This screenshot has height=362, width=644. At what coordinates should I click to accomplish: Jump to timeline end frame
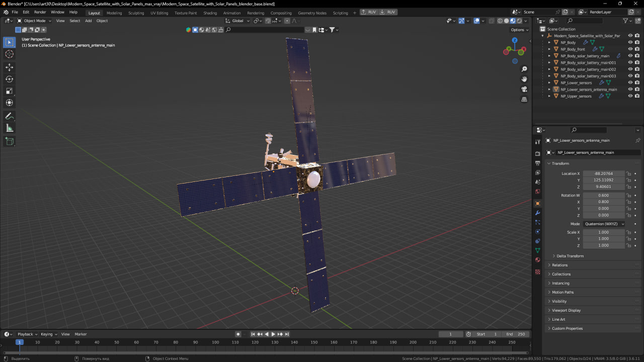click(x=287, y=334)
